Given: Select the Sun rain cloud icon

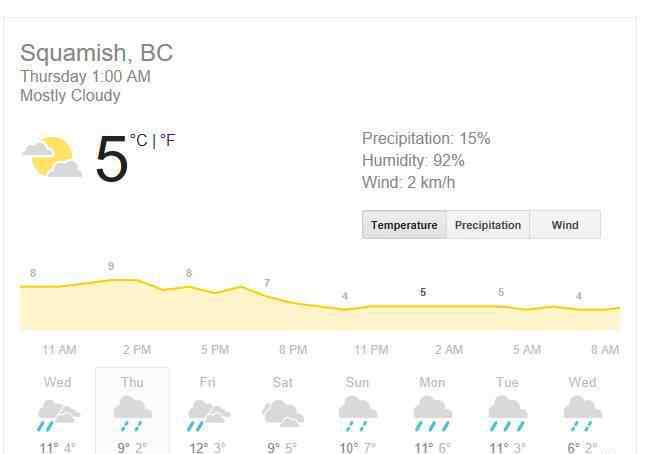Looking at the screenshot, I should point(357,413).
